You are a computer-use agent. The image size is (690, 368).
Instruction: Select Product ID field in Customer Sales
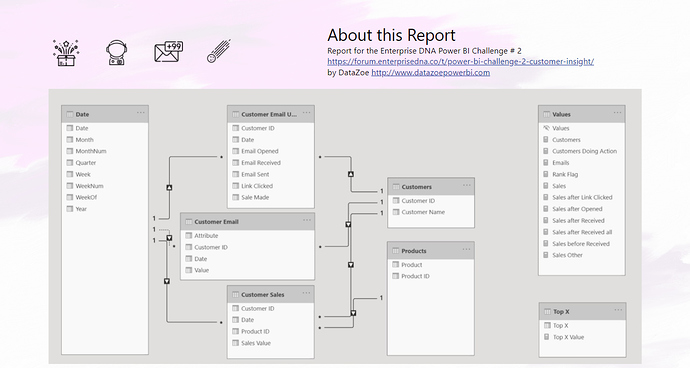coord(255,331)
